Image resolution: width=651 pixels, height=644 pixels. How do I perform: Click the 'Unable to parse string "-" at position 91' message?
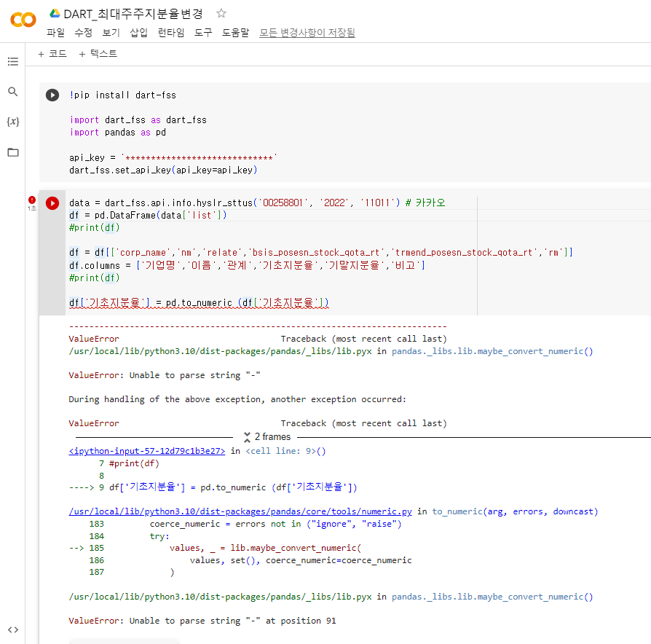232,621
